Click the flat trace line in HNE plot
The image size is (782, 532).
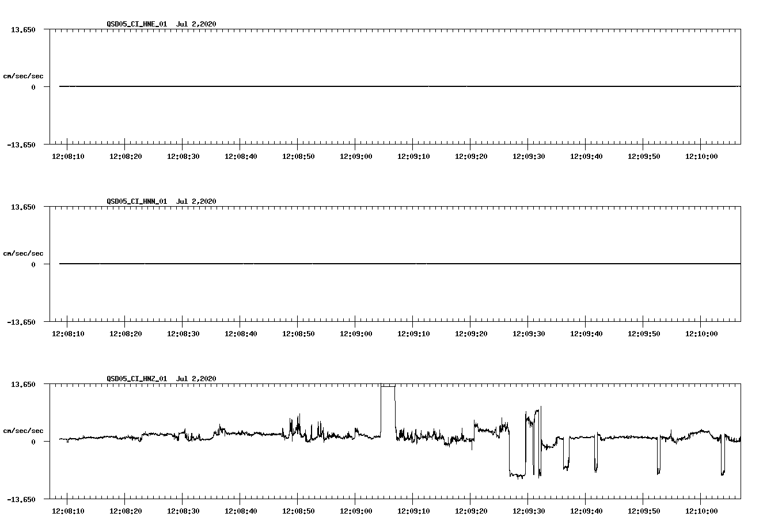point(400,86)
